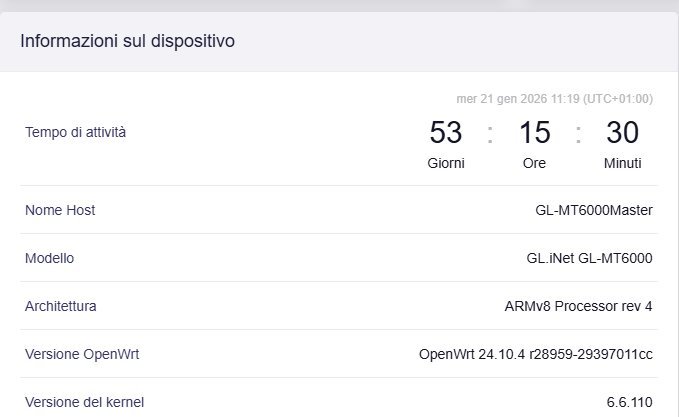Click the date and time stamp text
The width and height of the screenshot is (679, 417).
coord(554,99)
